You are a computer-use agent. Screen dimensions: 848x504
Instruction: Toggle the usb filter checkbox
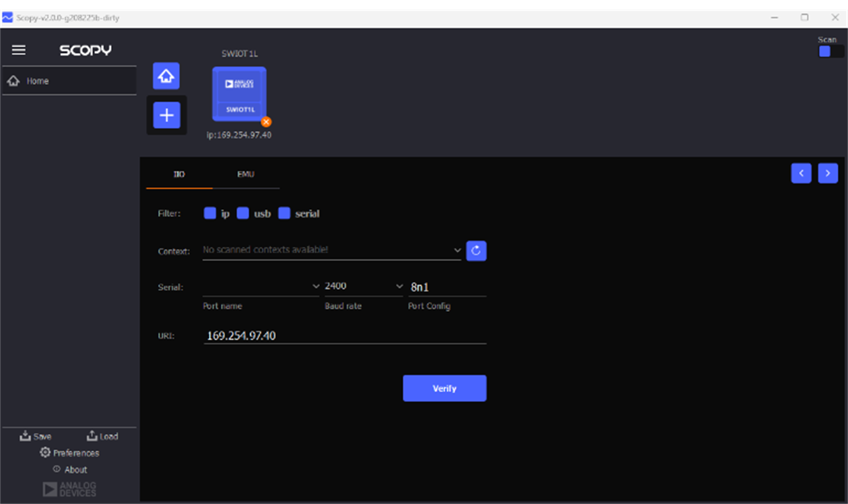tap(243, 214)
